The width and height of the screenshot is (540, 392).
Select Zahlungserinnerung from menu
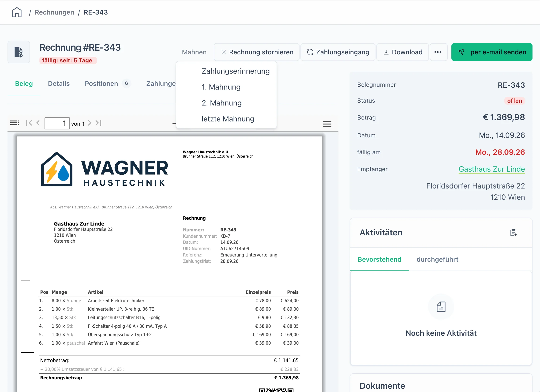click(x=236, y=71)
